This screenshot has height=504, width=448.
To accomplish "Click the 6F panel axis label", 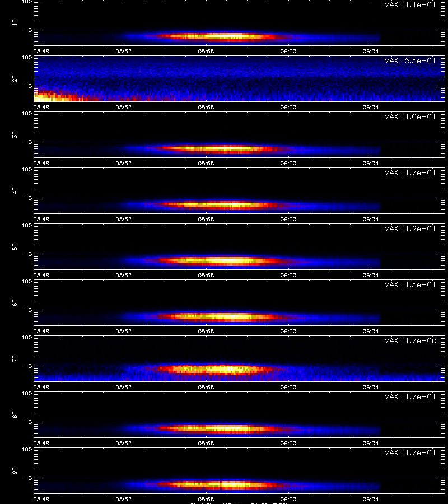I will pyautogui.click(x=15, y=303).
